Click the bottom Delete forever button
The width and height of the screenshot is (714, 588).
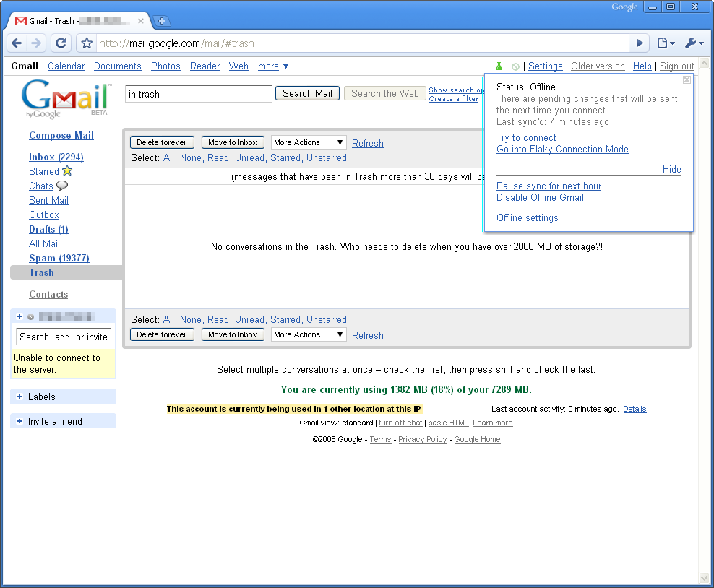162,334
